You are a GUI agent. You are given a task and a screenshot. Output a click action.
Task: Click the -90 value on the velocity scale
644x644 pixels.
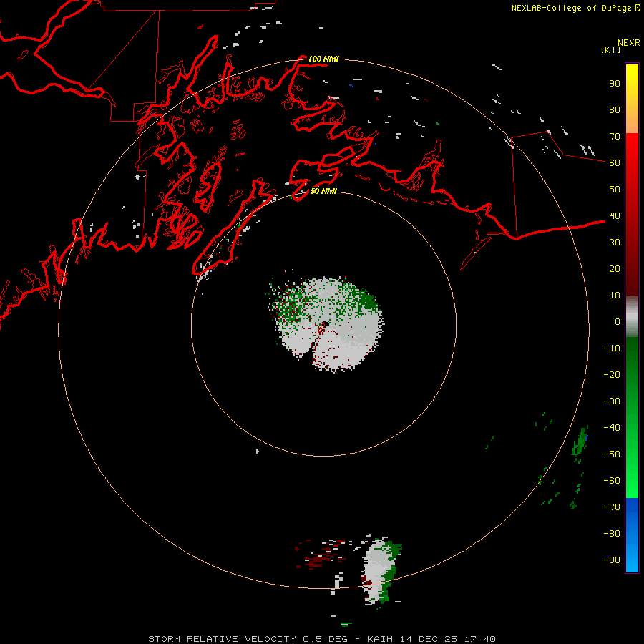[612, 560]
